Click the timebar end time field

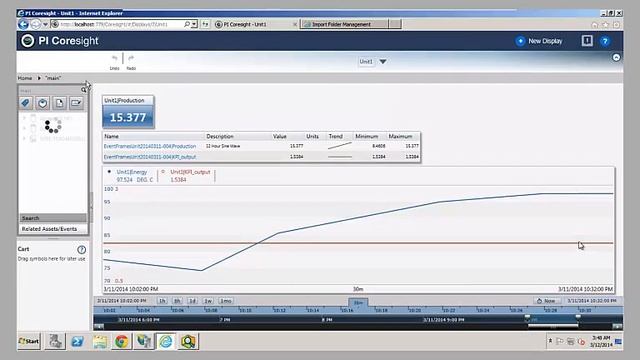point(592,301)
